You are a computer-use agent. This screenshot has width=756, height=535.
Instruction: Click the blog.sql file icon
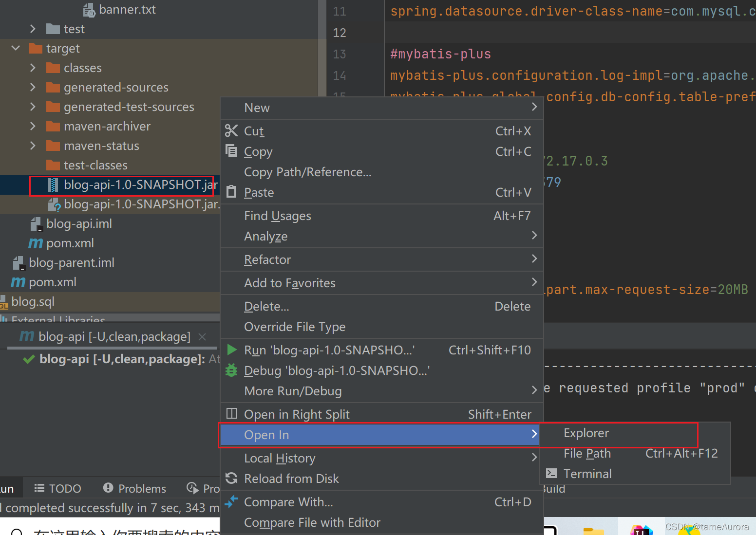[4, 302]
